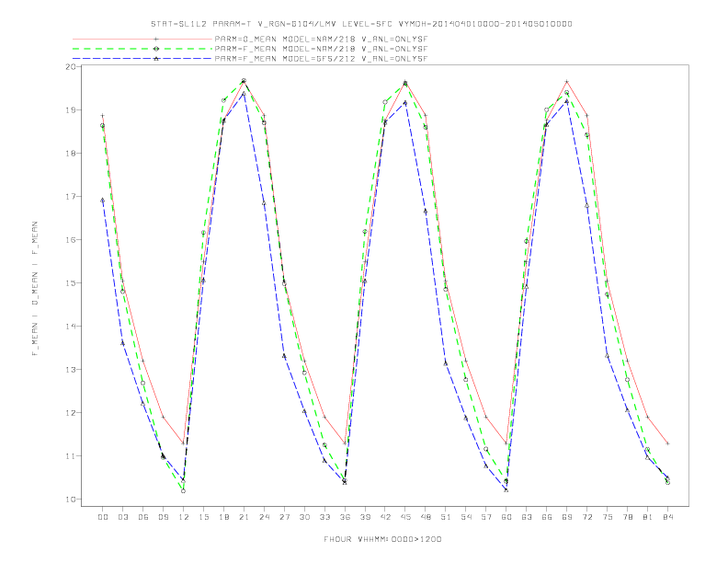Click x-axis forecast hour label 12
This screenshot has width=728, height=563.
[x=184, y=517]
